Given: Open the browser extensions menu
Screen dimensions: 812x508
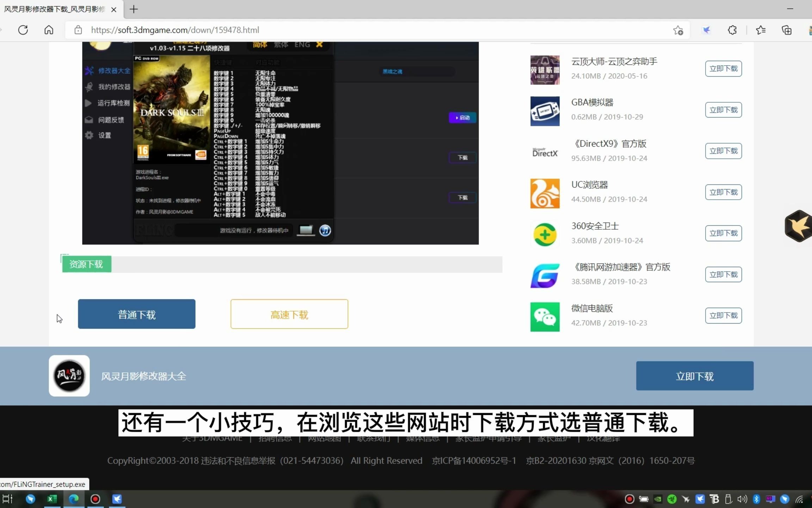Looking at the screenshot, I should click(732, 30).
